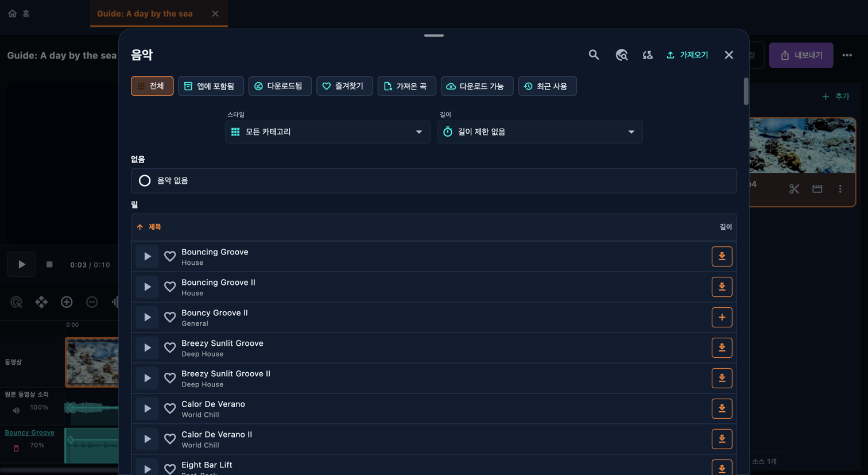Open three-dot menu on video clip card
This screenshot has width=868, height=475.
click(x=840, y=189)
